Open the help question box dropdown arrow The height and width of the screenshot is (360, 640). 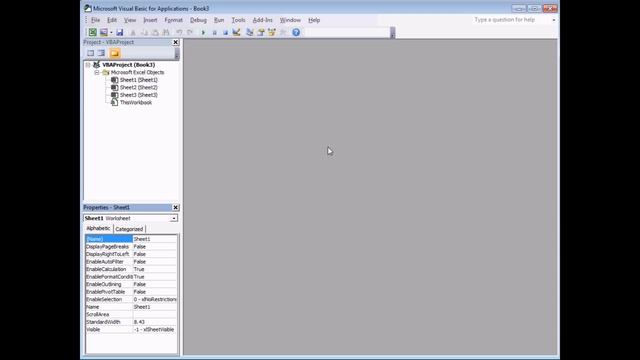tap(554, 20)
